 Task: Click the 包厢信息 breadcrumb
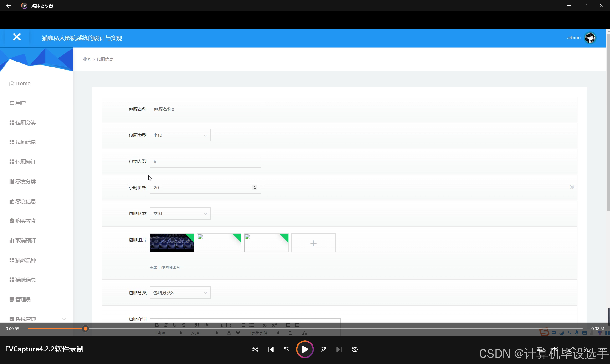pos(105,59)
